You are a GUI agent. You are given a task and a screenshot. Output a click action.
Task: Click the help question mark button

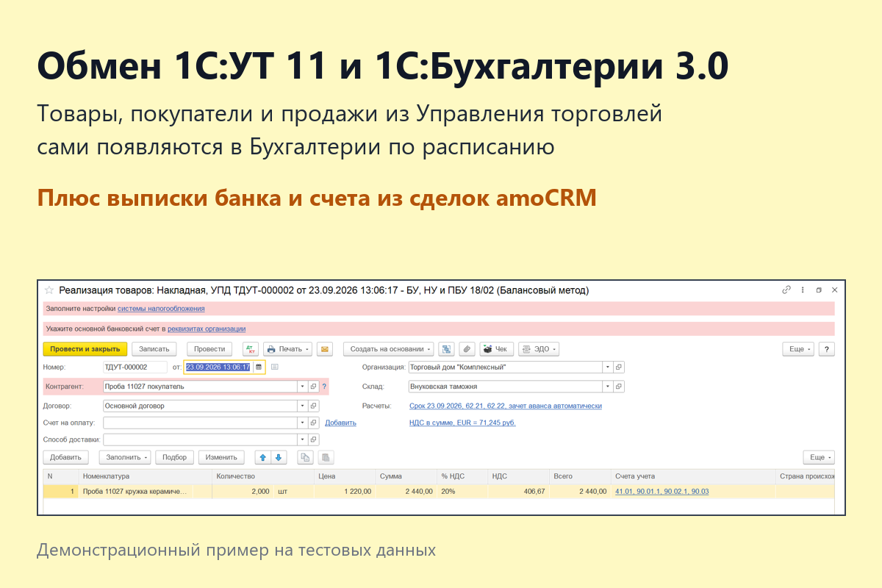(827, 349)
